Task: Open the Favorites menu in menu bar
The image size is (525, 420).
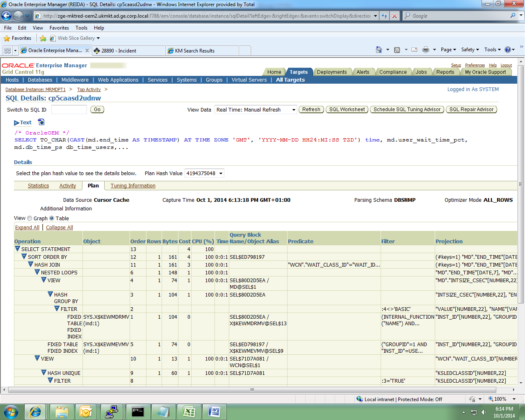Action: [x=59, y=28]
